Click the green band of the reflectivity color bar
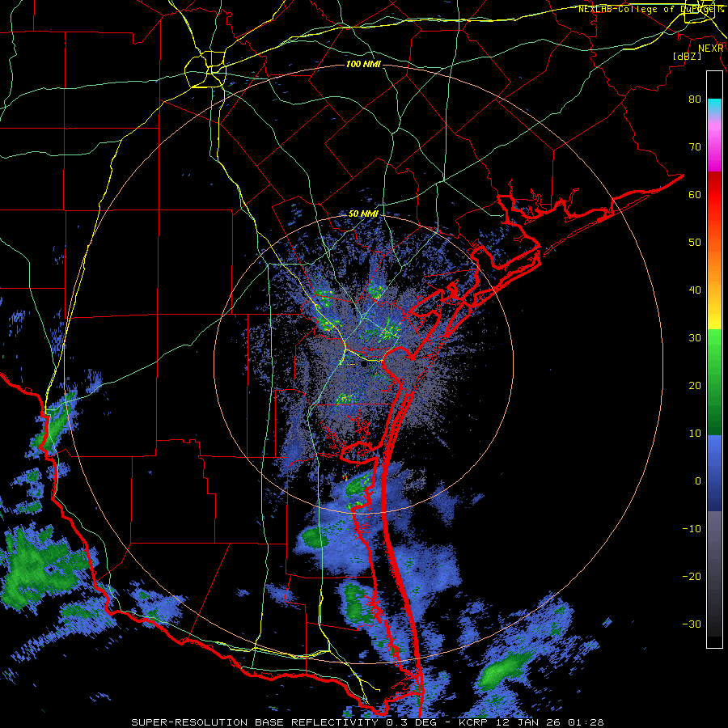This screenshot has height=728, width=728. 714,382
